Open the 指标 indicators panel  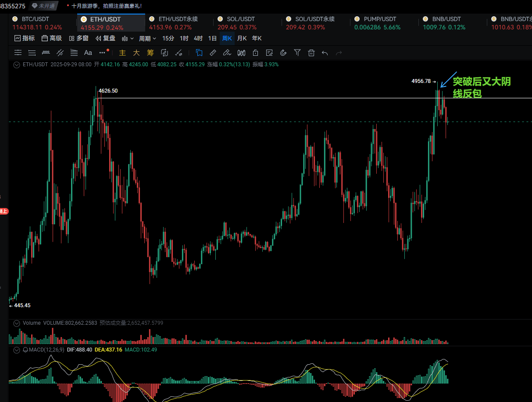click(x=25, y=38)
